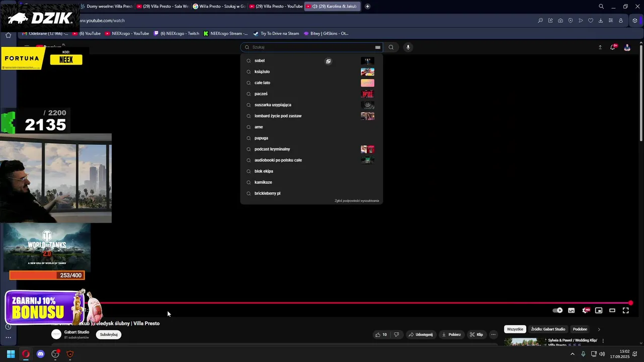This screenshot has height=362, width=644.
Task: Click the 'Subskrybuj' button
Action: pos(109,335)
